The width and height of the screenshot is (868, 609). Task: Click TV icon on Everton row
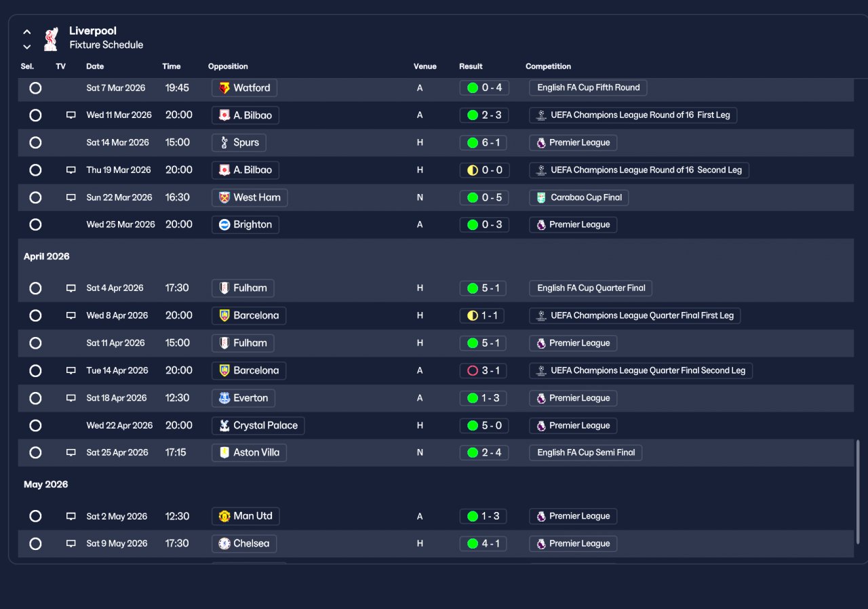[x=71, y=398]
